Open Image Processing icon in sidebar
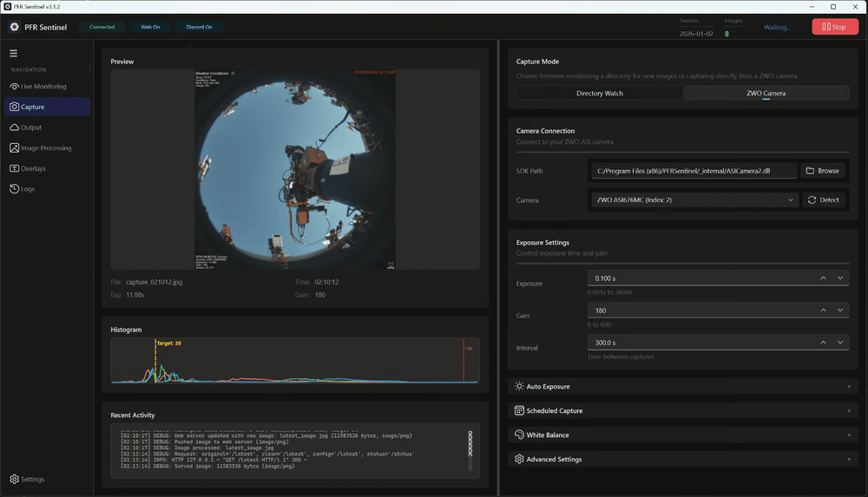 pyautogui.click(x=15, y=147)
